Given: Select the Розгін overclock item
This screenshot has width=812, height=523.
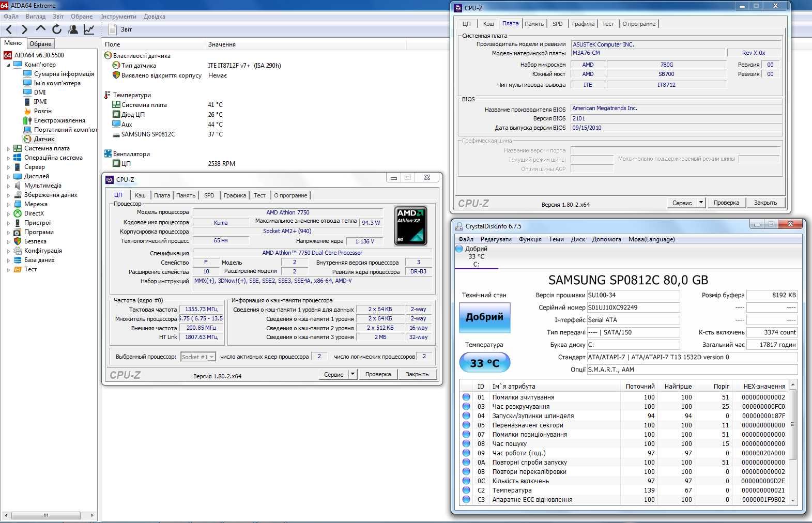Looking at the screenshot, I should tap(42, 111).
